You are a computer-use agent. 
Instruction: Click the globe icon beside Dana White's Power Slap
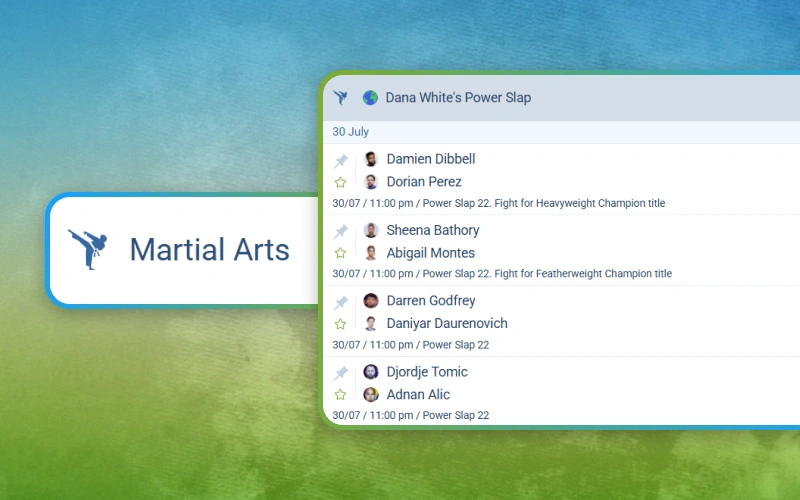click(x=370, y=97)
